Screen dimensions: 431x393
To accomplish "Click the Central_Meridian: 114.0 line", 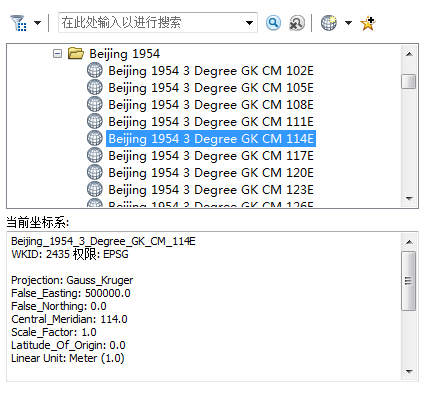I will (x=69, y=319).
